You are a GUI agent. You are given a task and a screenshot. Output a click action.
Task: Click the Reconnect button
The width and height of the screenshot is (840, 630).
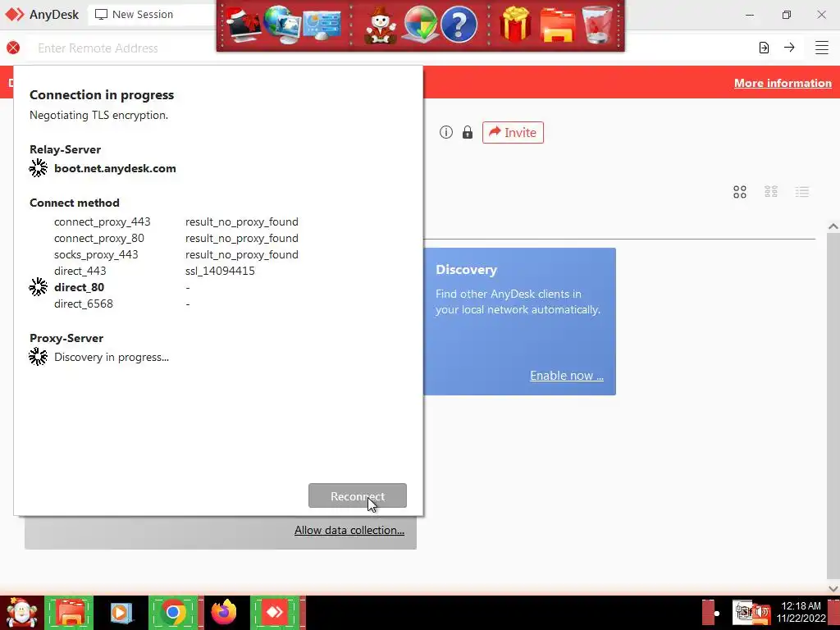pyautogui.click(x=358, y=496)
